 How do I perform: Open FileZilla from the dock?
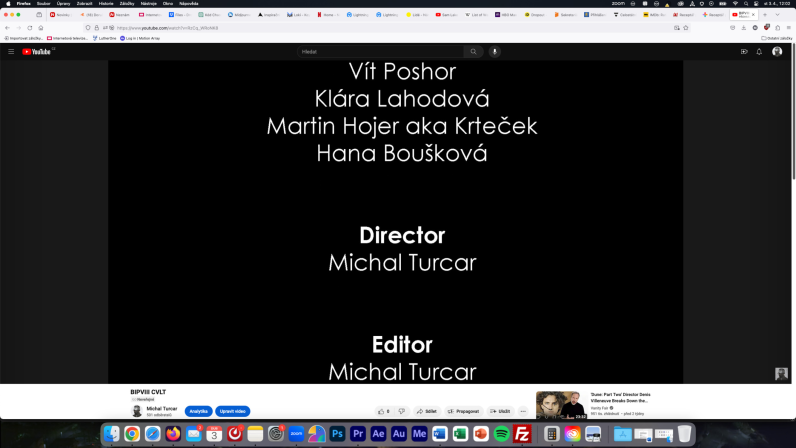pos(522,434)
